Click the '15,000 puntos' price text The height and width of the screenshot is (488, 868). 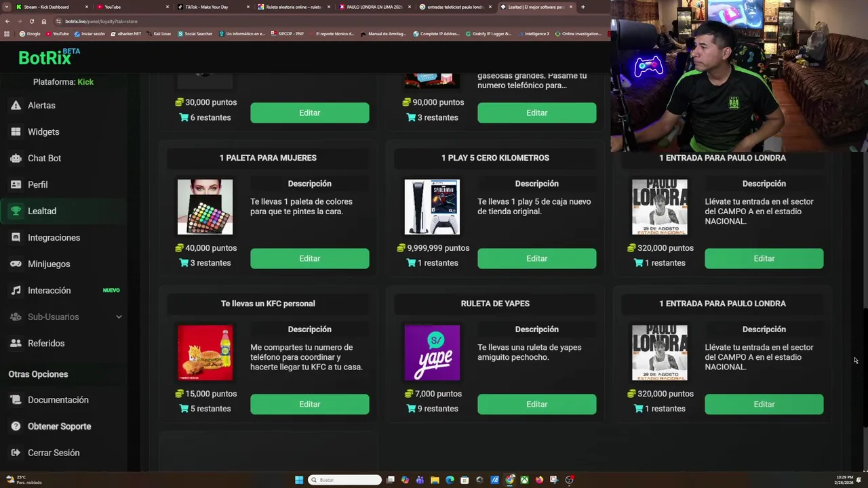point(211,394)
